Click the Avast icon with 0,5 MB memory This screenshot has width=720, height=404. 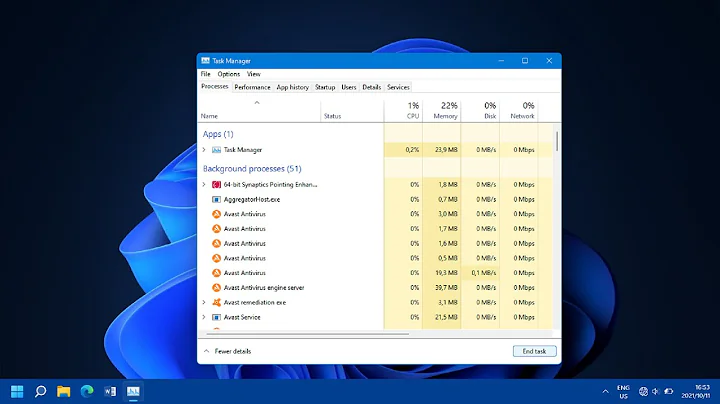(216, 258)
